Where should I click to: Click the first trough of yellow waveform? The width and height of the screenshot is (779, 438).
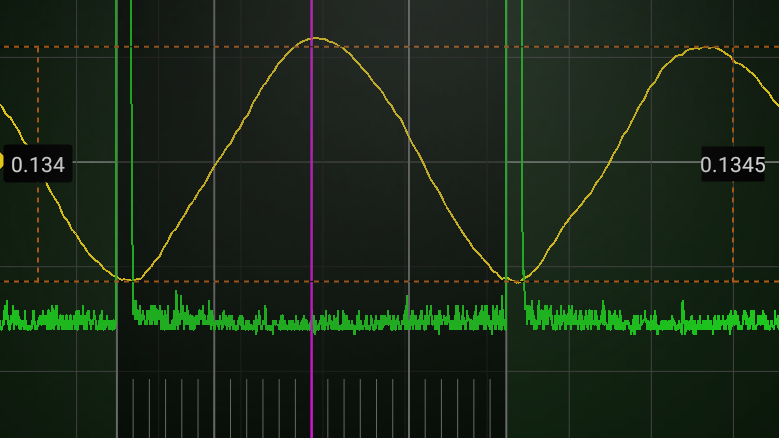(129, 279)
